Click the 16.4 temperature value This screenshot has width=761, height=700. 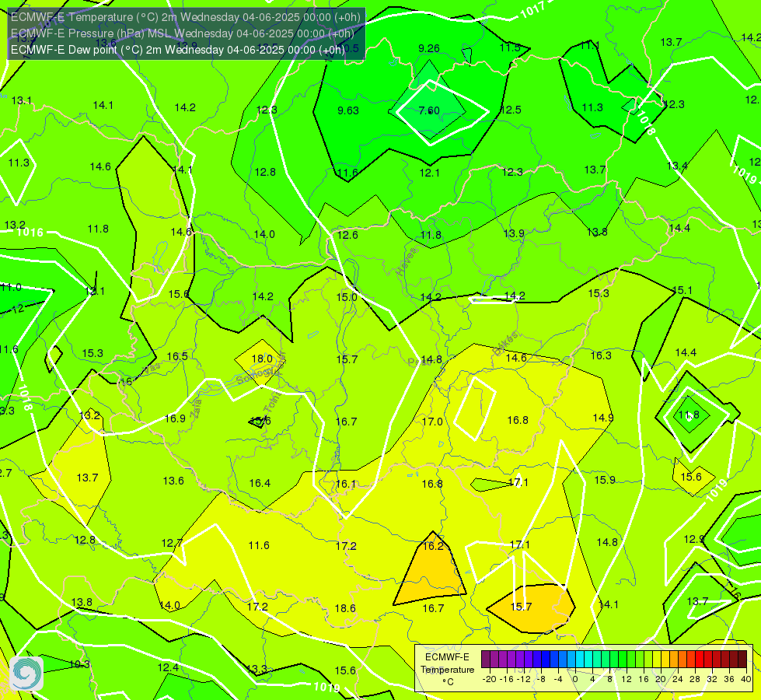(x=260, y=483)
